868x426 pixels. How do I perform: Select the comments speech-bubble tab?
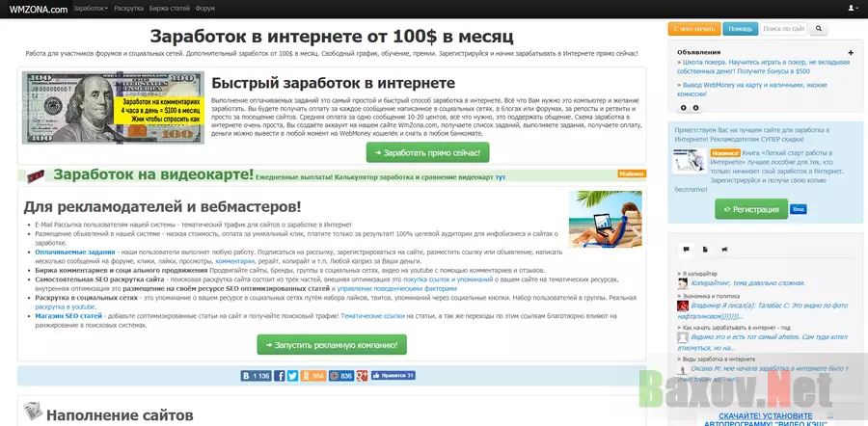click(686, 250)
